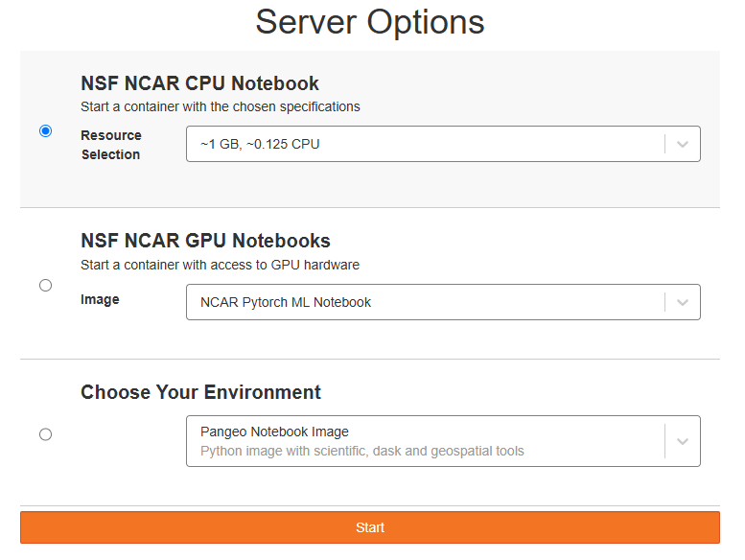Click the 'Python image with scientific' description text
The image size is (745, 560).
coord(361,451)
